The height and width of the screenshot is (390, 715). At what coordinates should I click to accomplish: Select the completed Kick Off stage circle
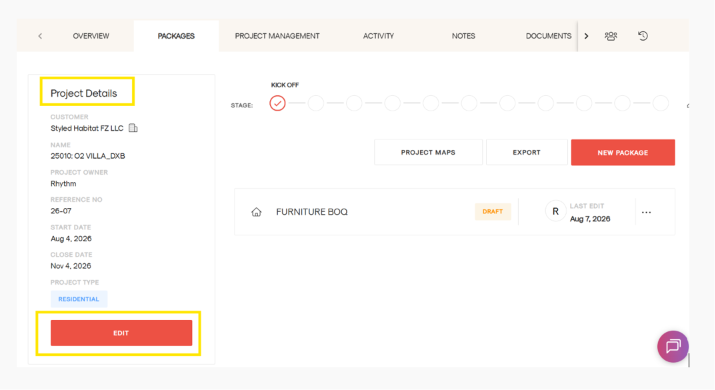[x=277, y=103]
